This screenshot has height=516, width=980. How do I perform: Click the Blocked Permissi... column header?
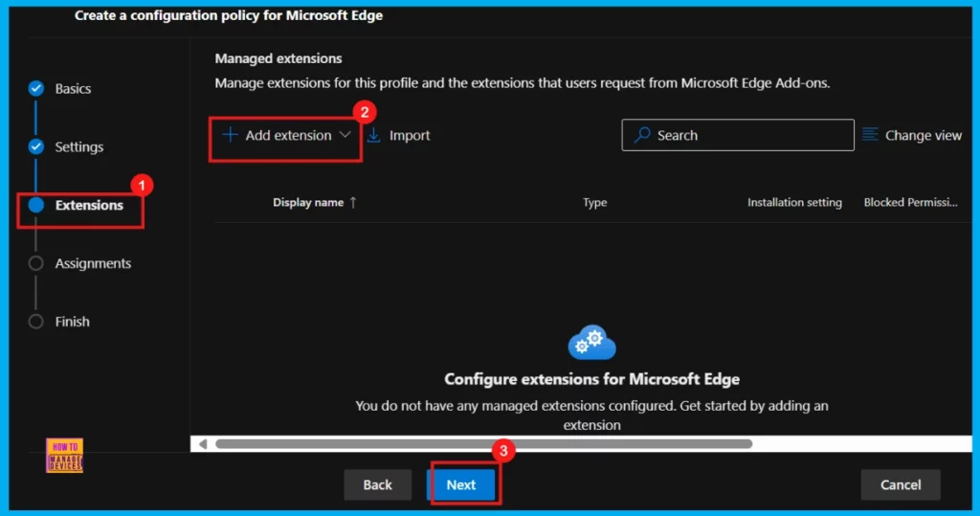click(x=911, y=202)
